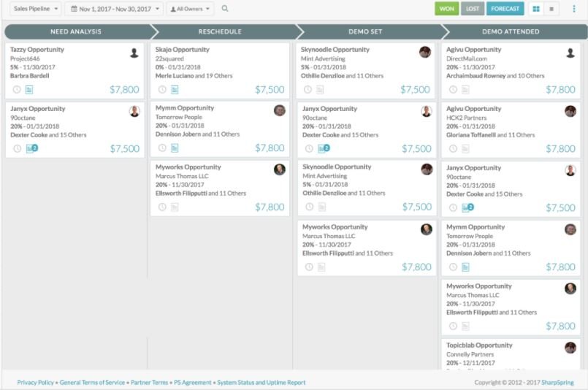Open the PS Agreement link
This screenshot has height=390, width=588.
tap(193, 383)
